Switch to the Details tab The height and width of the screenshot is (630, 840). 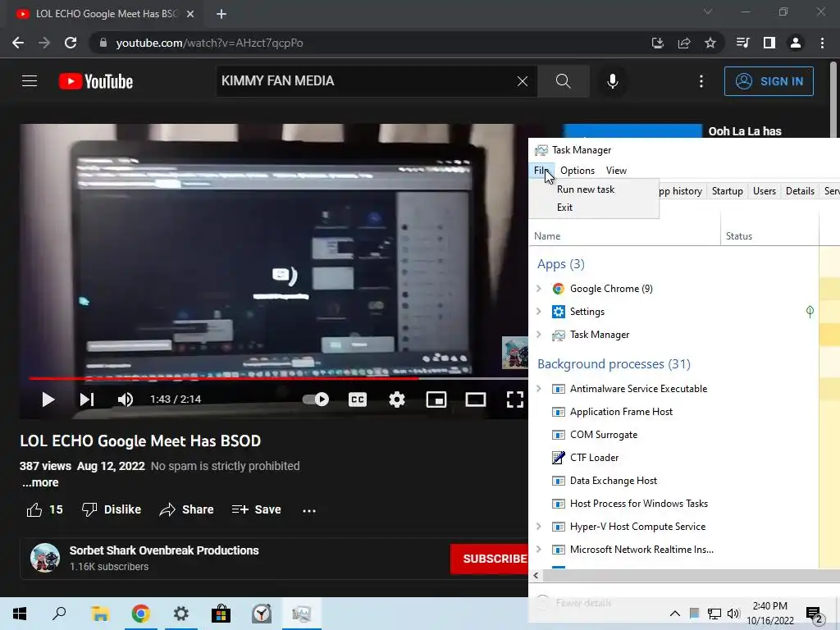(x=800, y=191)
